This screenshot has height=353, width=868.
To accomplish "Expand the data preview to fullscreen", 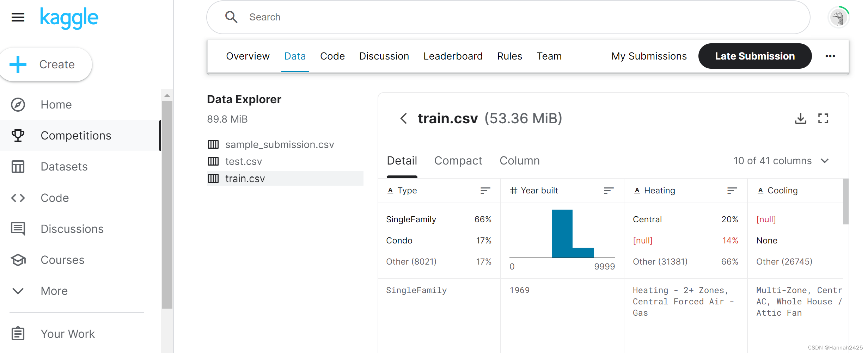I will (823, 118).
